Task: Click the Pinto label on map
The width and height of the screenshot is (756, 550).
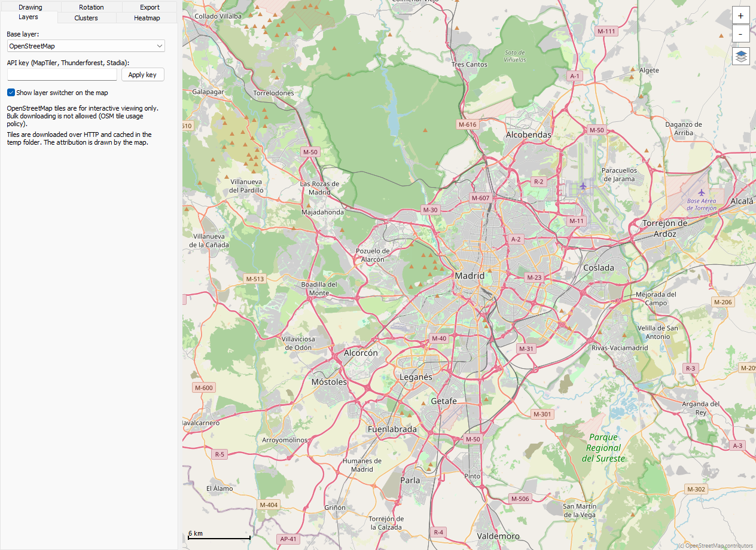Action: pyautogui.click(x=472, y=476)
